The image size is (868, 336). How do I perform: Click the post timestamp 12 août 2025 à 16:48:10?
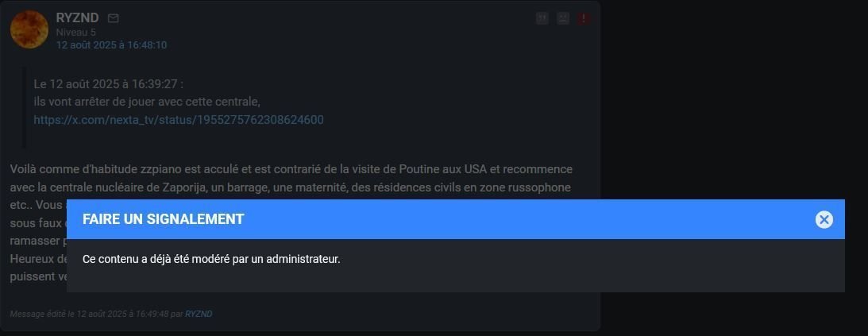pos(111,44)
